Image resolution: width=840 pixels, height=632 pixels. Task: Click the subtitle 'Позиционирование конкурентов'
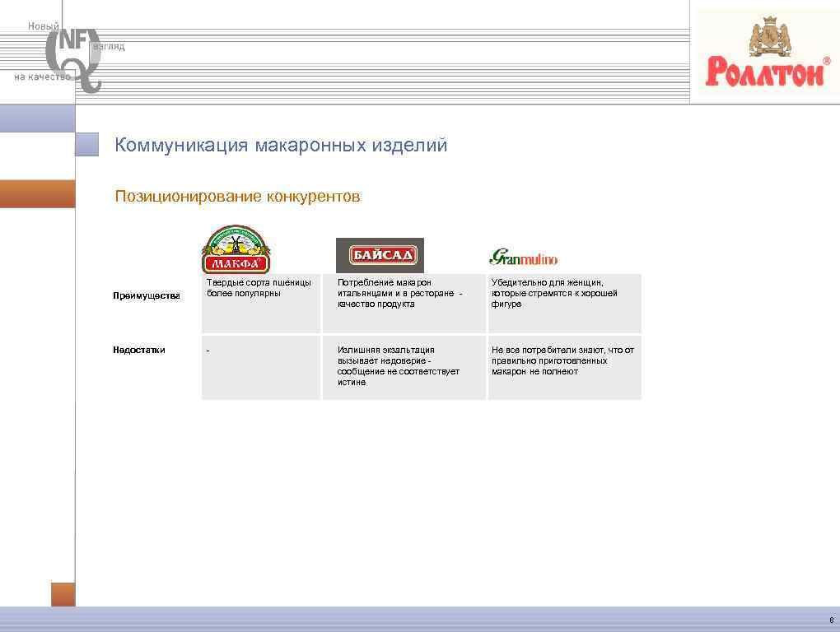(237, 197)
